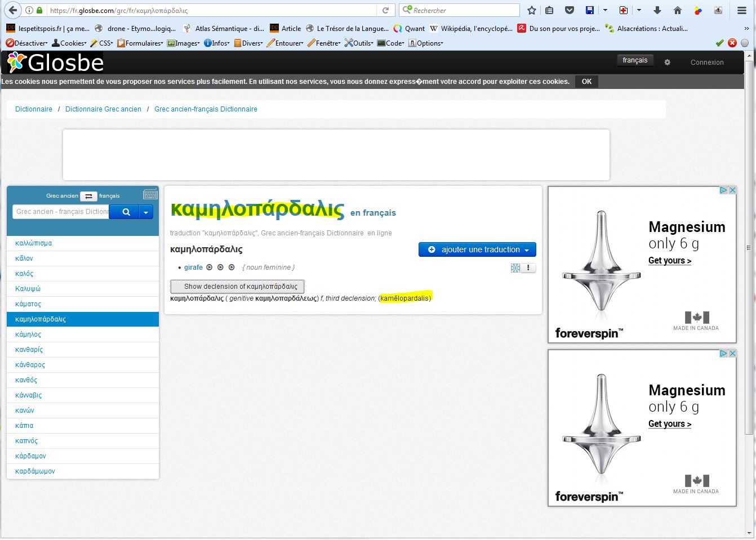Open the français language selector

coord(635,60)
